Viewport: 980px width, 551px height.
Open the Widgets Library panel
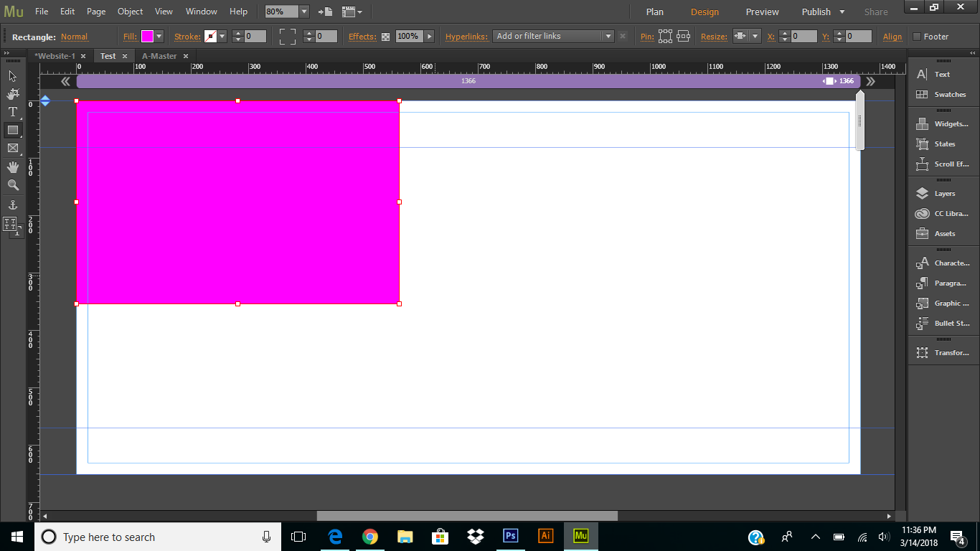943,123
